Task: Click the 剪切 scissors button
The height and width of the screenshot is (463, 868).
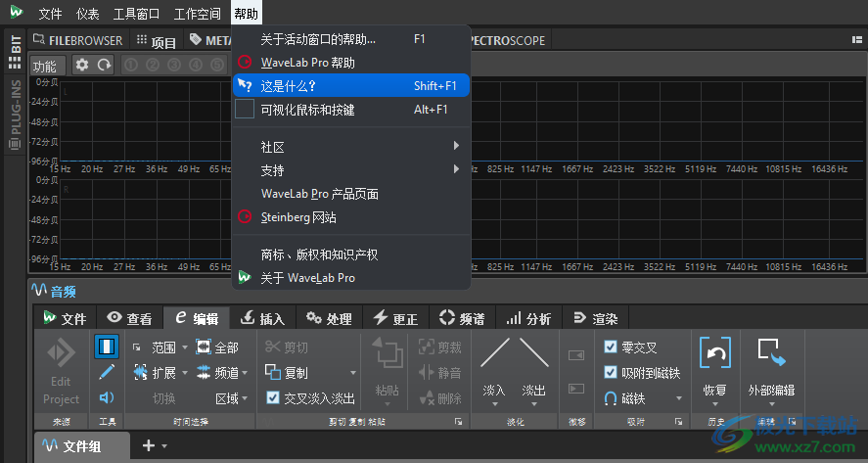Action: (x=287, y=347)
